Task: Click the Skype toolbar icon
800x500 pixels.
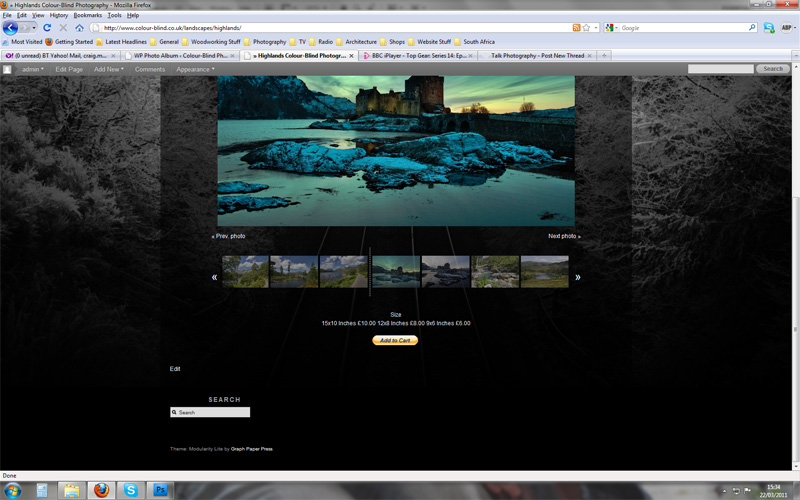Action: (769, 28)
